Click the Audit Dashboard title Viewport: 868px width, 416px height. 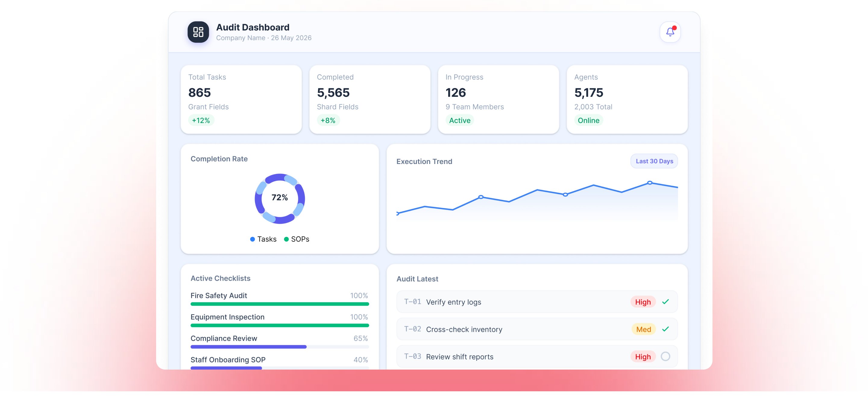[x=253, y=27]
